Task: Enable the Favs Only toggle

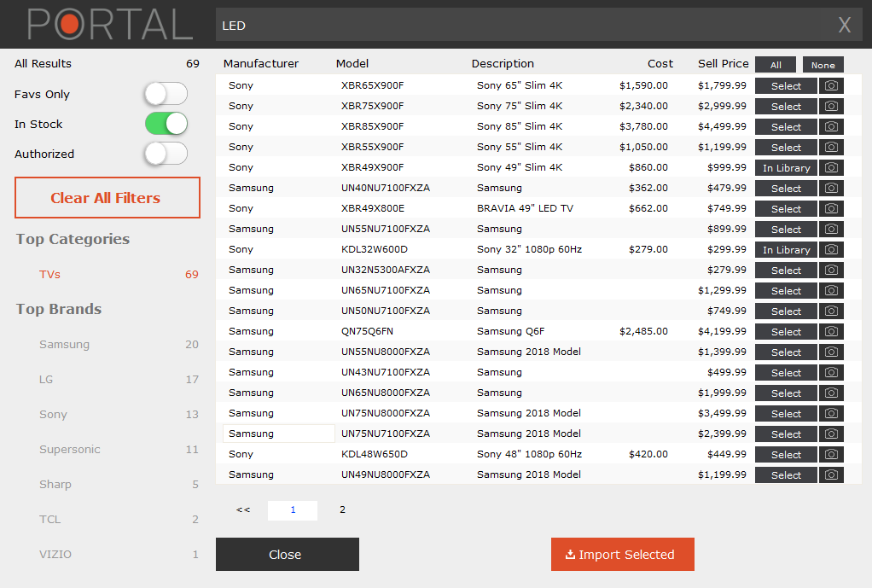Action: tap(166, 94)
